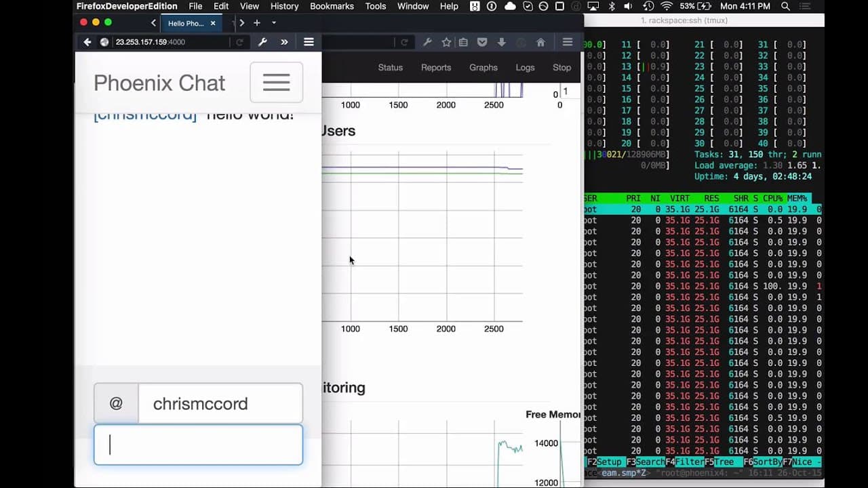Viewport: 868px width, 488px height.
Task: Reload the page in the rear Firefox window
Action: click(404, 42)
